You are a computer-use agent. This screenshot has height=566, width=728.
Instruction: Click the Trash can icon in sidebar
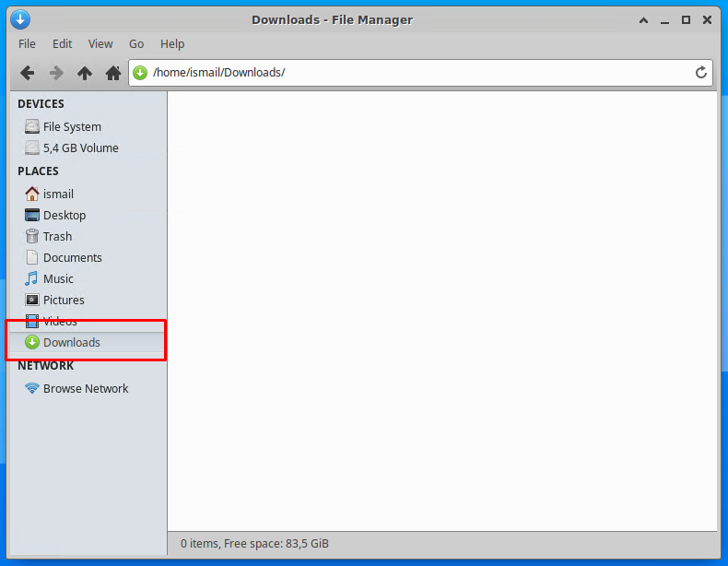(x=32, y=236)
